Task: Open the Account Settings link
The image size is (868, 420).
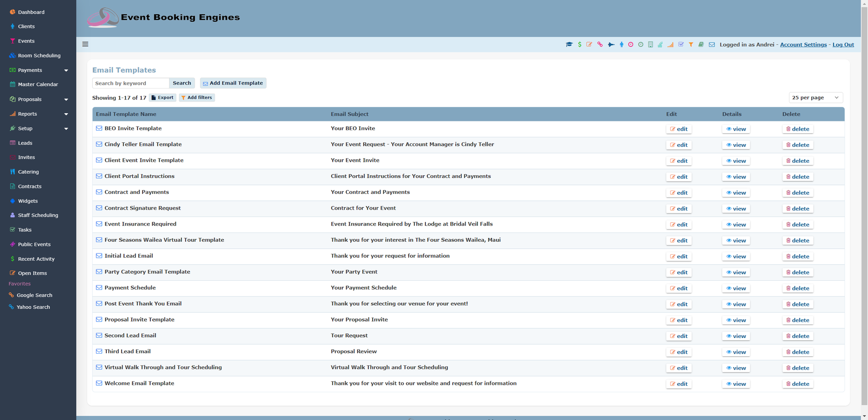Action: 803,45
